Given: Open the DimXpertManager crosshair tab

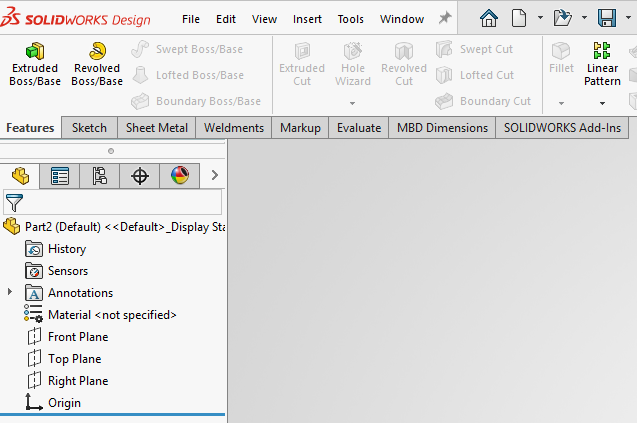Looking at the screenshot, I should pyautogui.click(x=139, y=176).
